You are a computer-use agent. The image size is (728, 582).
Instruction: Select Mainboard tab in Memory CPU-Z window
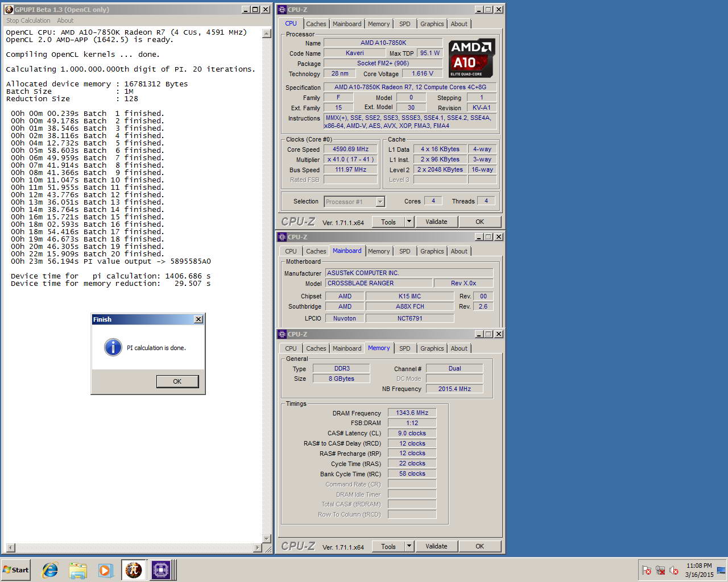tap(347, 348)
